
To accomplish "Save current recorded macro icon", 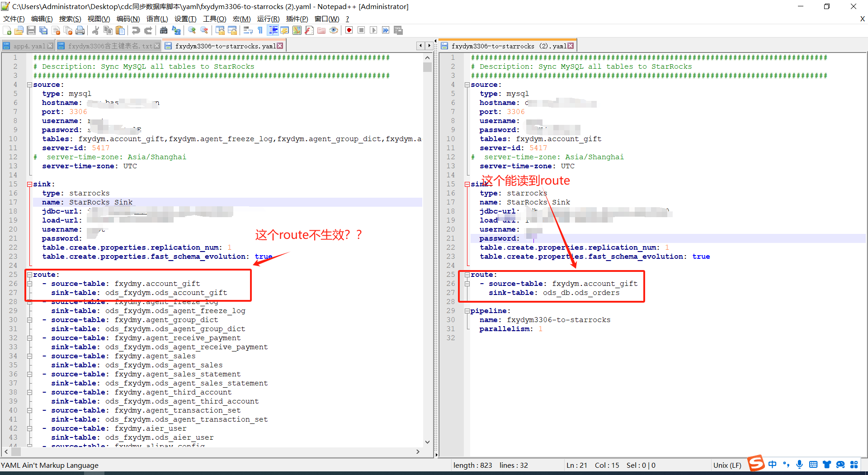I will coord(398,30).
